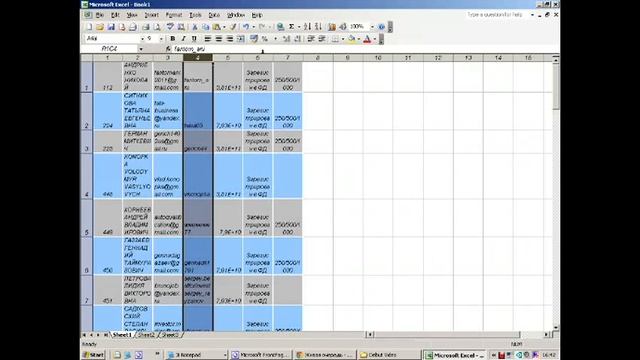Open the Format menu

click(173, 15)
